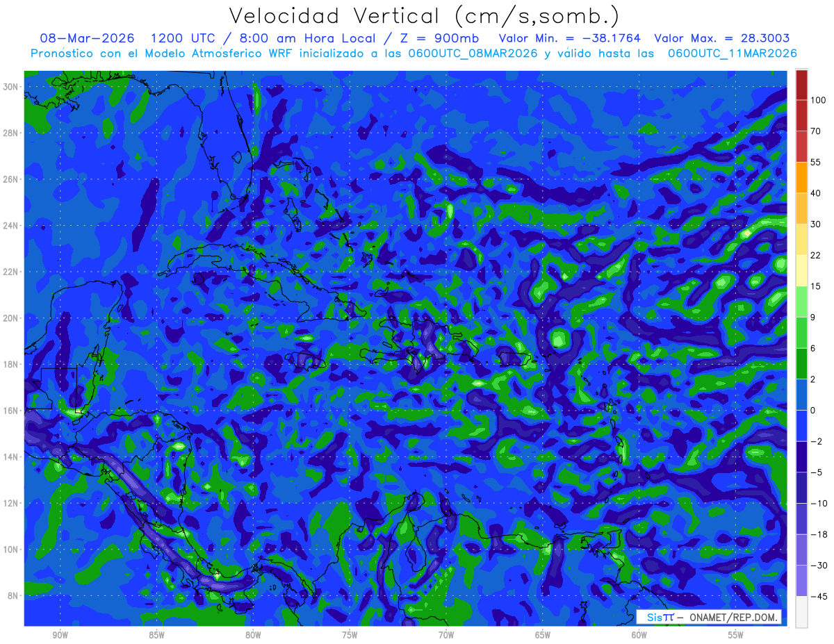The width and height of the screenshot is (834, 644).
Task: Pick the white colorbar segment below -45
Action: (801, 611)
